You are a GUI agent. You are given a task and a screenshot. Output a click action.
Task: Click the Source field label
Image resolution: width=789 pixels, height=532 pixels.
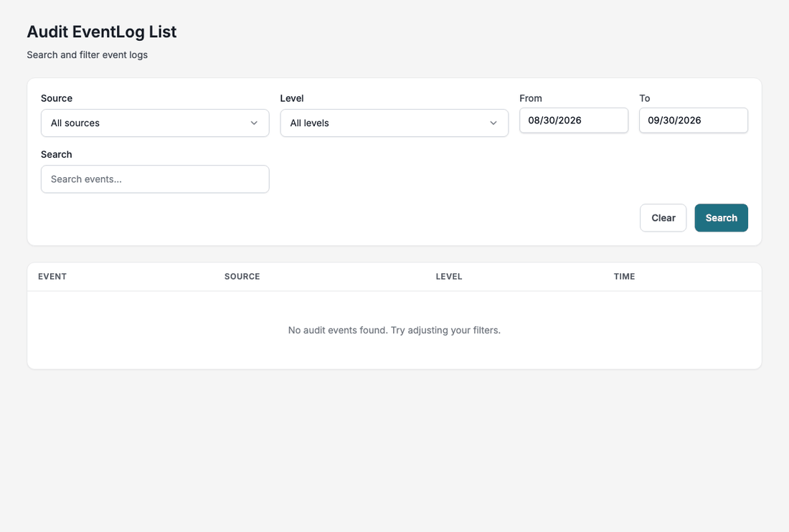[57, 98]
